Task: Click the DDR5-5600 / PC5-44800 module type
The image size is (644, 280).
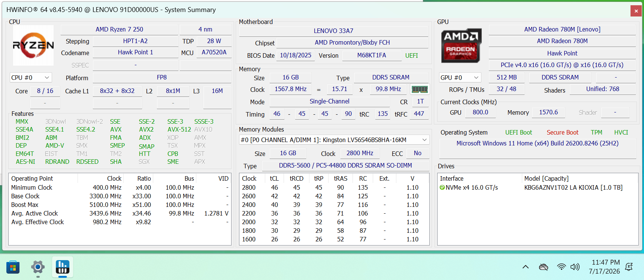Action: point(345,165)
